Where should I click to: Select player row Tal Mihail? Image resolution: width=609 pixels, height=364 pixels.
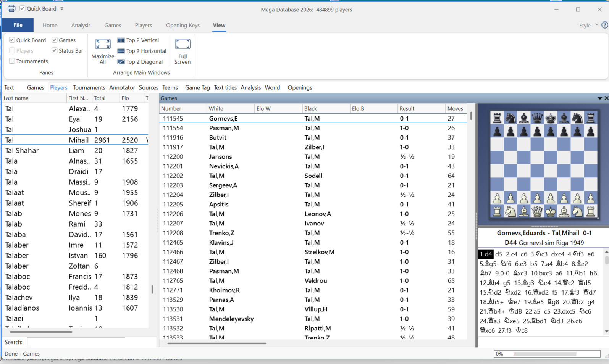point(75,140)
